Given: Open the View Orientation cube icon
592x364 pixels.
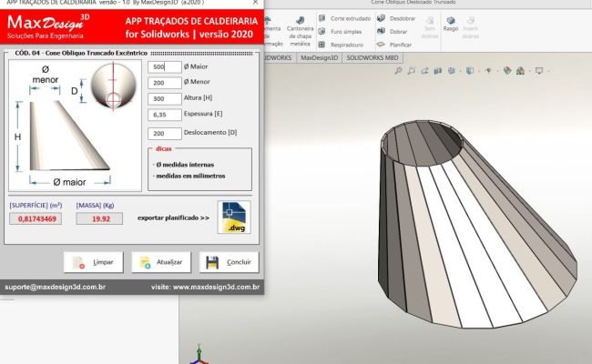Looking at the screenshot, I should (451, 71).
